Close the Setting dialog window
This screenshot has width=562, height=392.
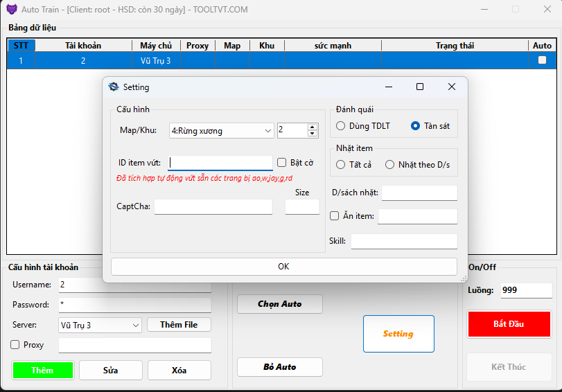(x=452, y=87)
